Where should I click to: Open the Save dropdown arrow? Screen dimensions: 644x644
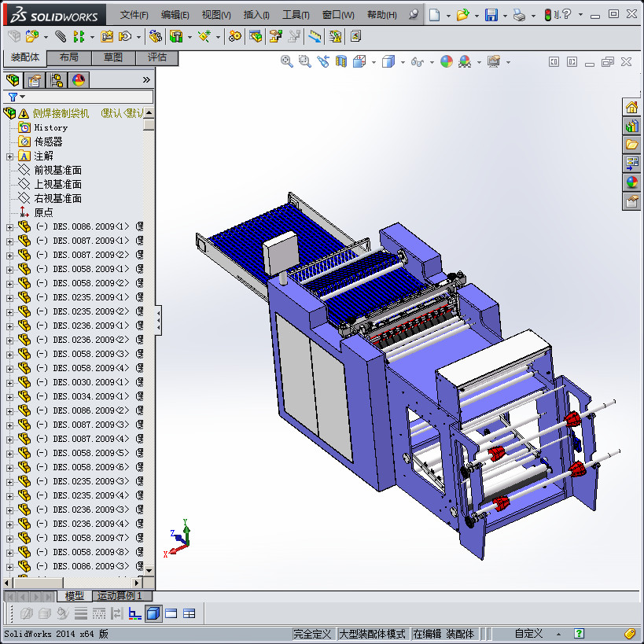505,16
